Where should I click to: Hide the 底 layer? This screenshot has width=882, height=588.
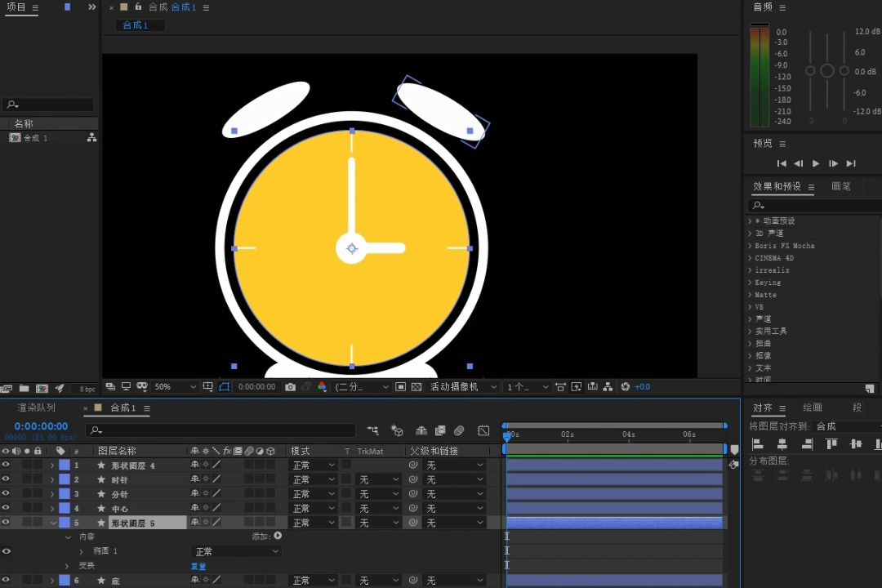click(x=6, y=579)
